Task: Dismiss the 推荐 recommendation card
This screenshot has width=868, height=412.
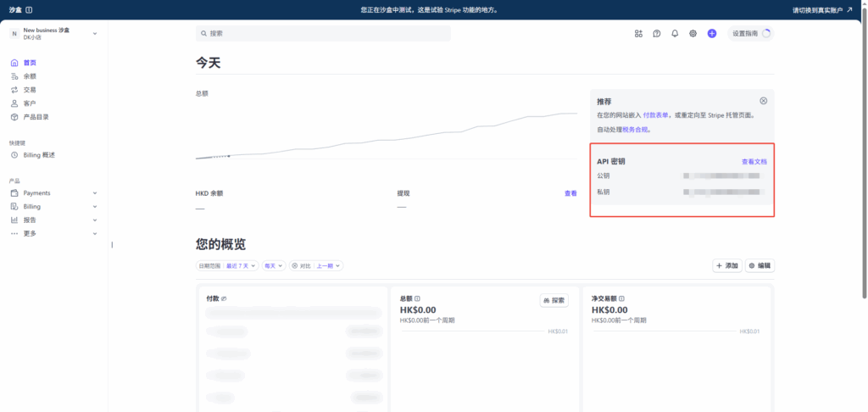Action: coord(763,101)
